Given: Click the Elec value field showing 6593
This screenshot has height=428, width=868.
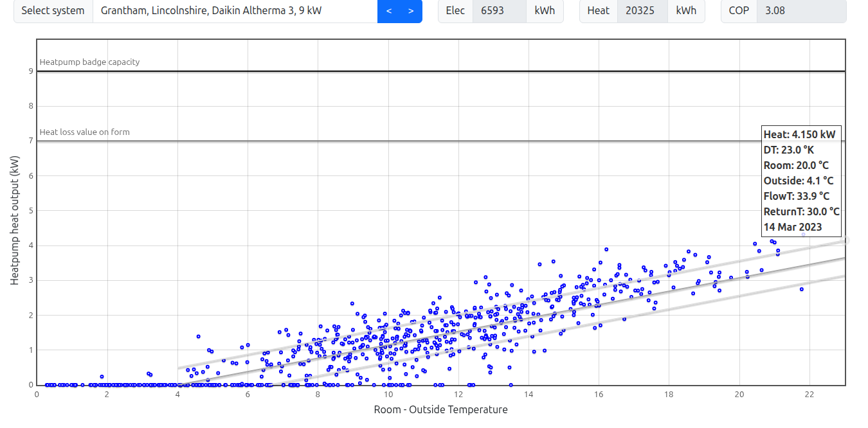Looking at the screenshot, I should click(499, 11).
